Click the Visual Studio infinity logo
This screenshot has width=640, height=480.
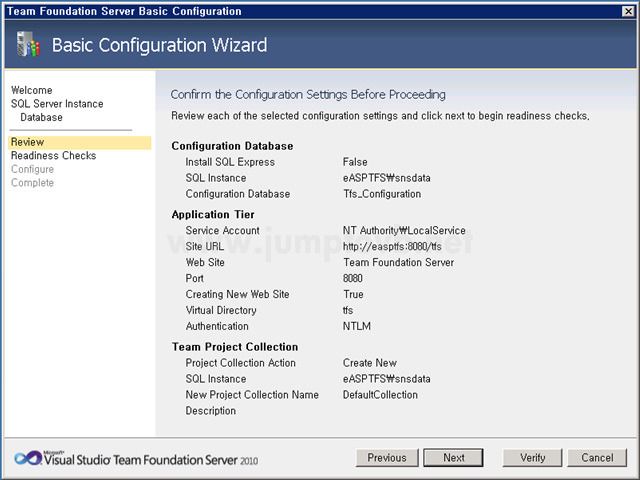point(28,458)
